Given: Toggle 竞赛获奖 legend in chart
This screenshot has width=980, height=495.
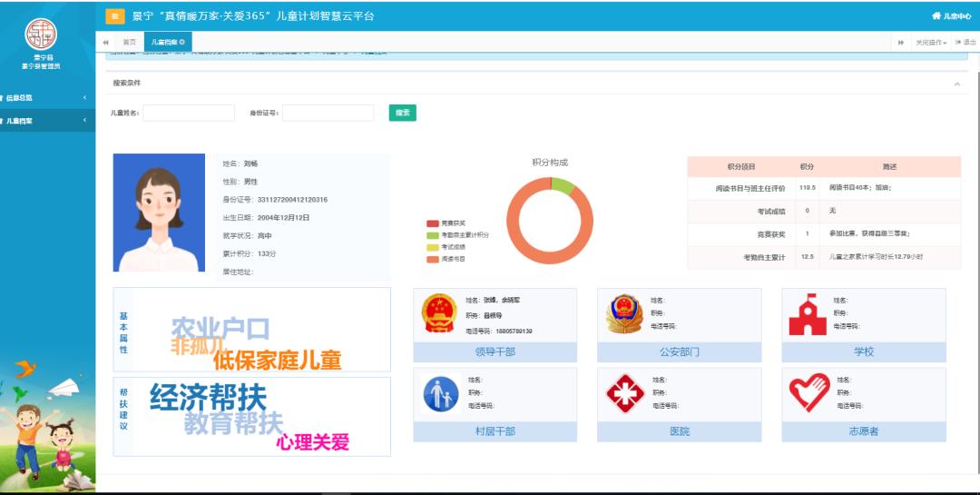Looking at the screenshot, I should pos(446,223).
